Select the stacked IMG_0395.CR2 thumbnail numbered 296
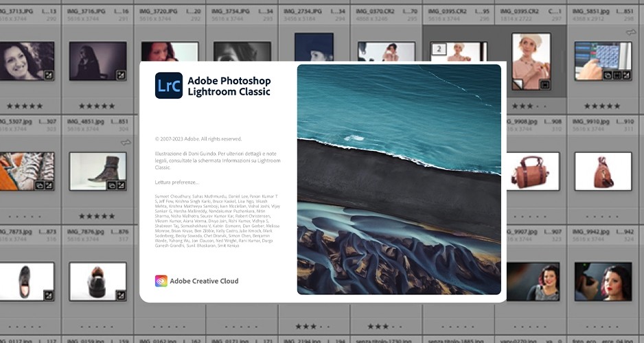644x343 pixels. (459, 51)
